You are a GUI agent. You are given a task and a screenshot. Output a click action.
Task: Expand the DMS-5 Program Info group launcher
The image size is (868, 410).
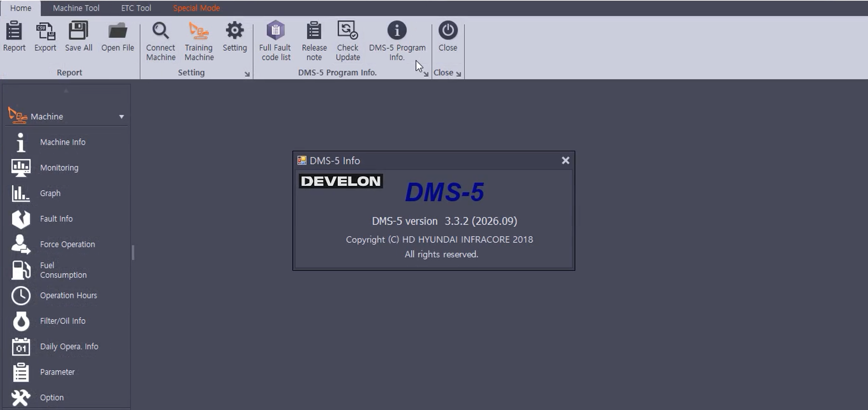pos(426,74)
